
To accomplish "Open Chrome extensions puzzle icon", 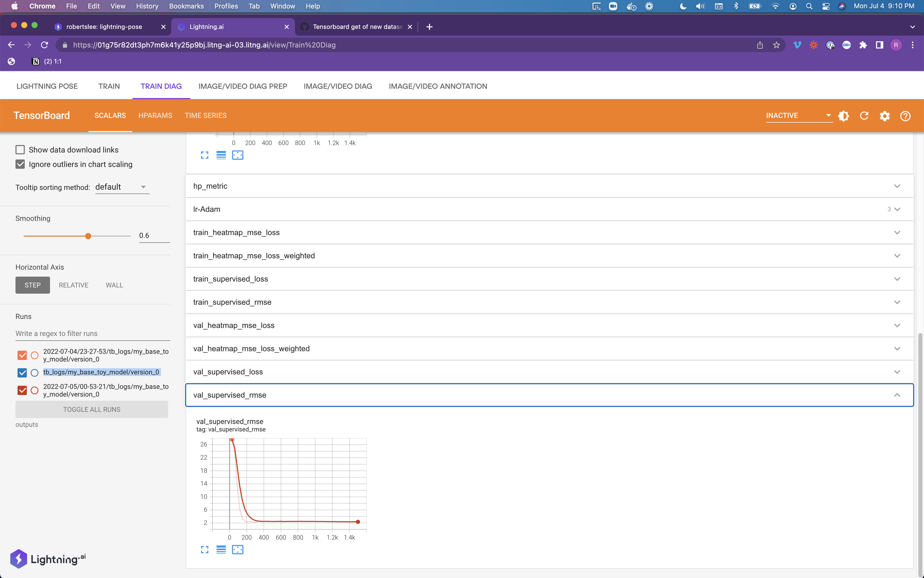I will [863, 45].
